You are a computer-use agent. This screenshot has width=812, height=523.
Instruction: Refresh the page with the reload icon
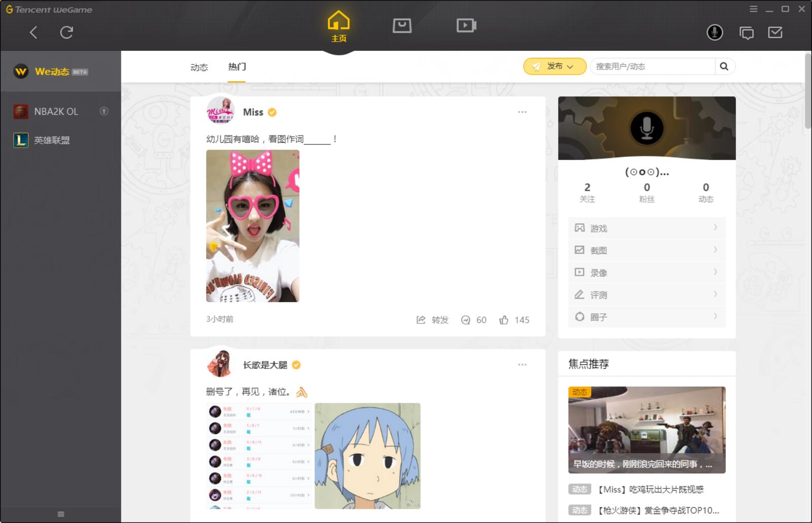point(66,32)
